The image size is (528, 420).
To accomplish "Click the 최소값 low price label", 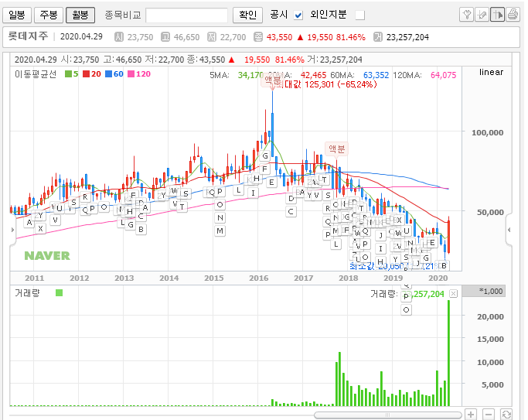I will coord(394,266).
